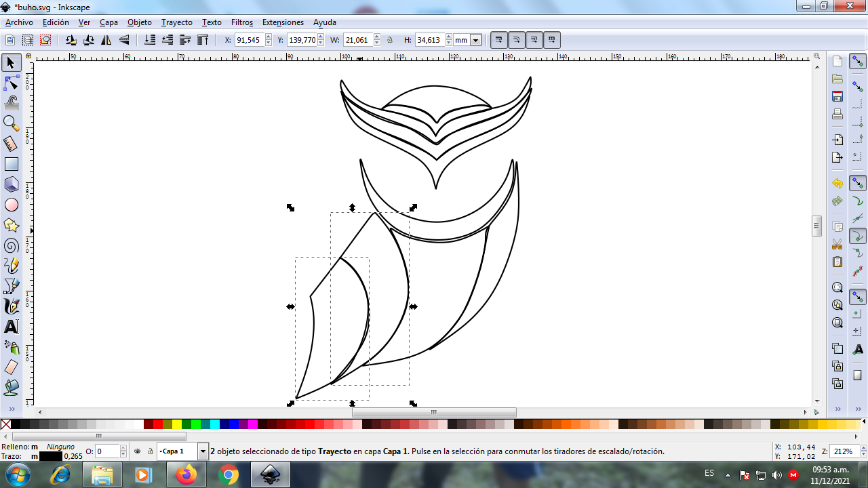868x488 pixels.
Task: Flip selection horizontally
Action: click(x=106, y=40)
